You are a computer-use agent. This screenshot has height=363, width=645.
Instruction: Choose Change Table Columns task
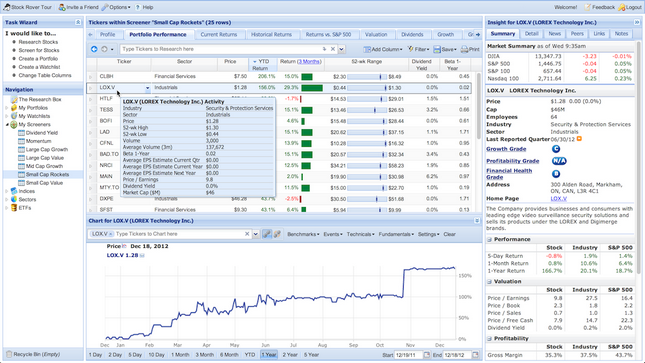pos(45,75)
